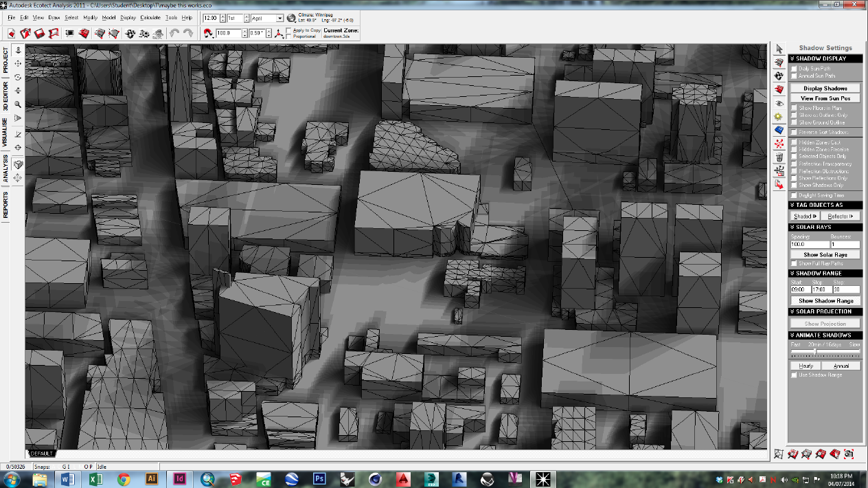The image size is (868, 488).
Task: Open the Calculate menu
Action: pyautogui.click(x=150, y=17)
